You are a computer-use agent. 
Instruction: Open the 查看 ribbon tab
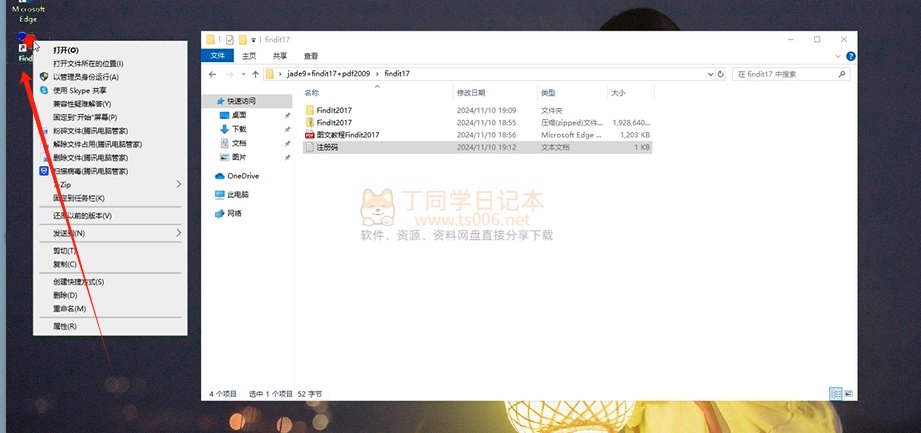tap(311, 56)
